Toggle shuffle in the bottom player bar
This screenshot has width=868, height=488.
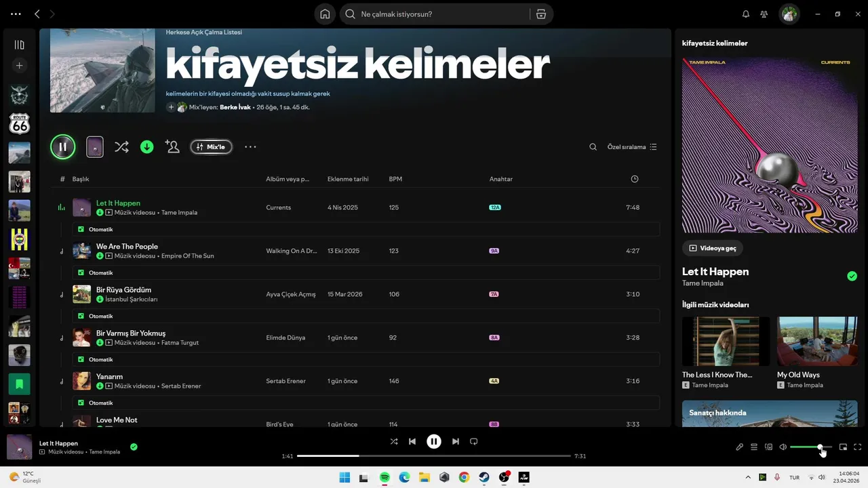point(394,441)
